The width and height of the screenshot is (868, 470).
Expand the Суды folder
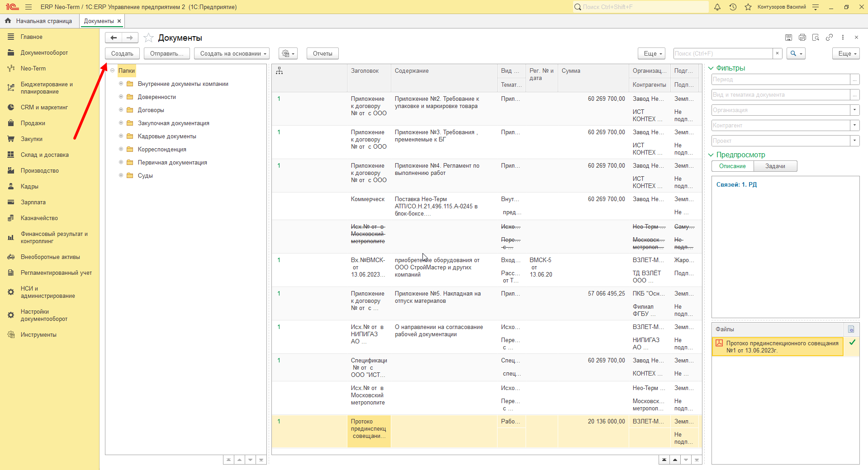121,175
